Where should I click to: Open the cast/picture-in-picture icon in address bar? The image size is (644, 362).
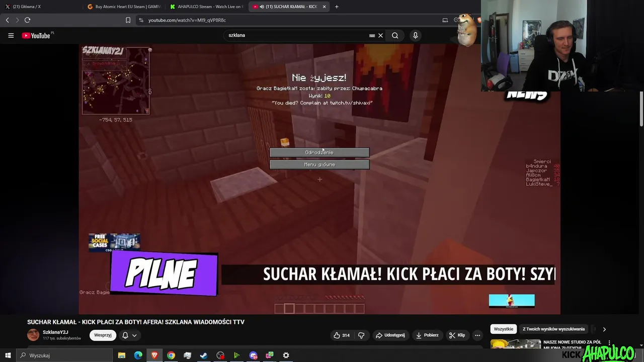[x=445, y=20]
